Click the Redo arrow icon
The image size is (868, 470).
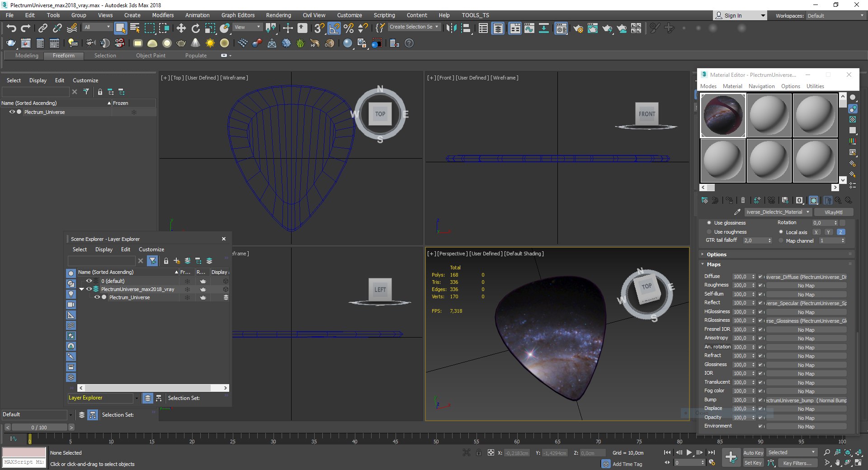[26, 28]
